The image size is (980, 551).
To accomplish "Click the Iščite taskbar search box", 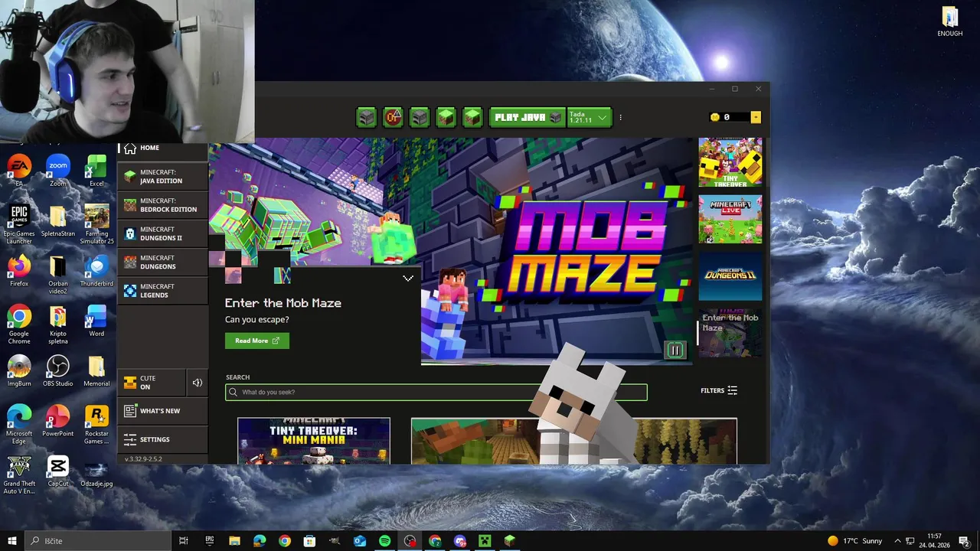I will pos(98,541).
